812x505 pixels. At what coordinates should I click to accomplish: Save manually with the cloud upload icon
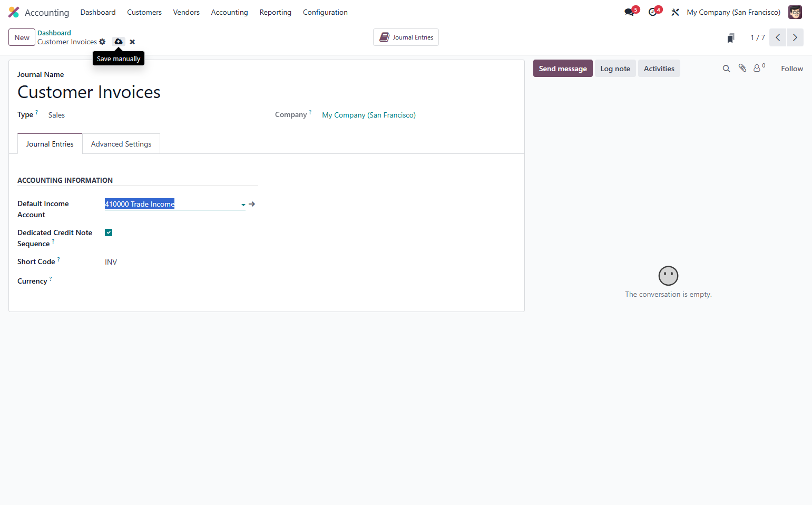(x=119, y=42)
